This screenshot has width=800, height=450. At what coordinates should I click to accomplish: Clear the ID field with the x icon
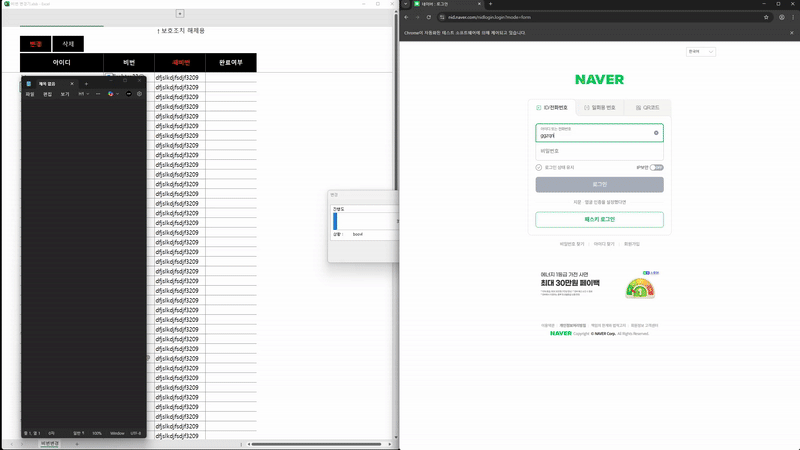pos(656,133)
